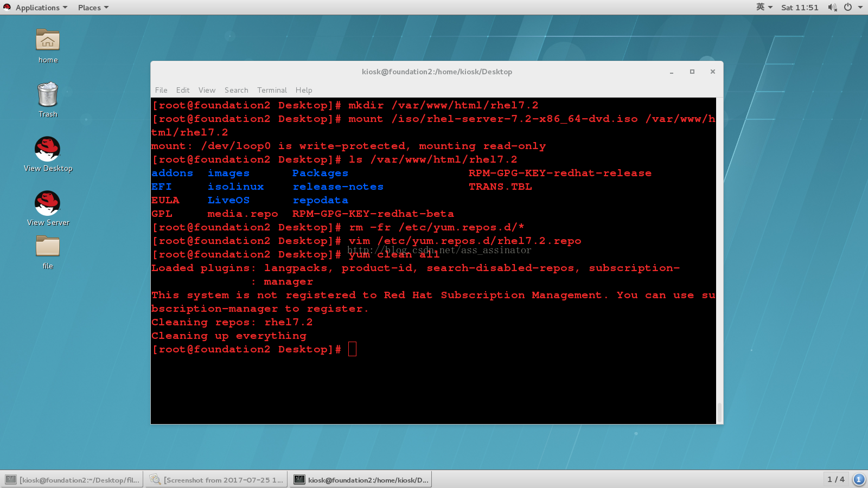This screenshot has width=868, height=488.
Task: Click 'LiveOS' in the ls output
Action: pos(228,200)
